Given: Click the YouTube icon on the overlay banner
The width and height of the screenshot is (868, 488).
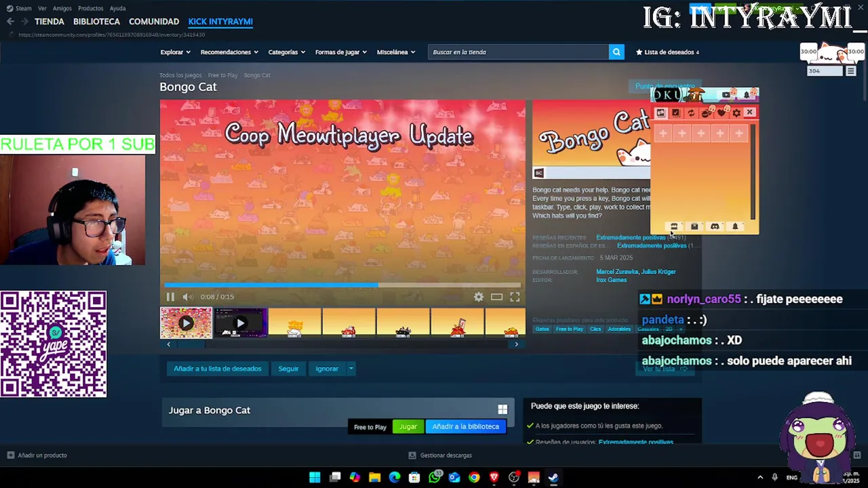Looking at the screenshot, I should pos(726,95).
